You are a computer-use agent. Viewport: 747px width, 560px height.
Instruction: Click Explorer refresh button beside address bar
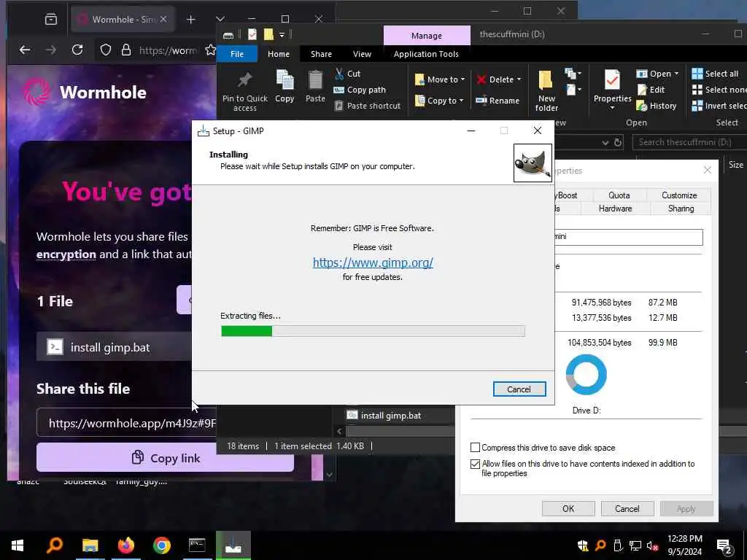tap(618, 142)
